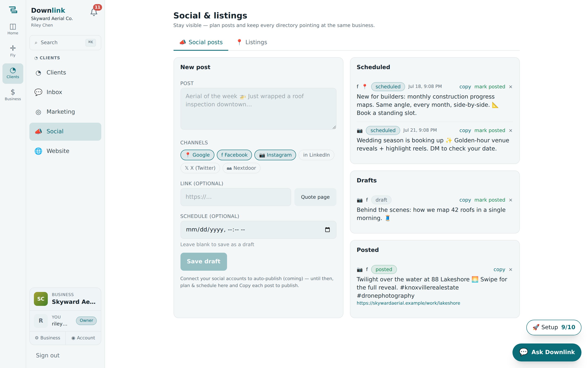Image resolution: width=588 pixels, height=368 pixels.
Task: Click the Facebook icon on Jul 18 post
Action: point(357,87)
